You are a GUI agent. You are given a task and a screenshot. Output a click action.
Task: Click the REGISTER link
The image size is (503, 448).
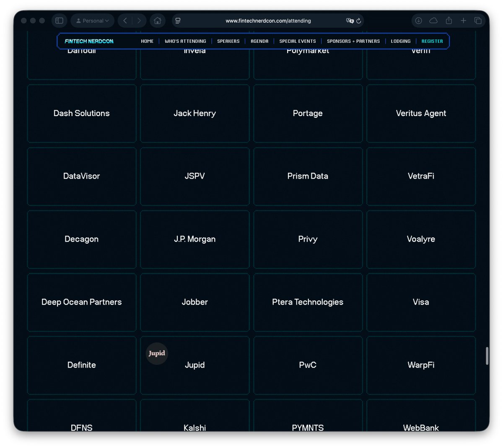pos(432,41)
